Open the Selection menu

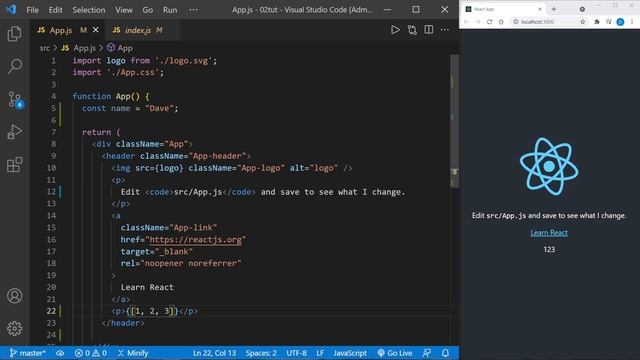pos(89,10)
